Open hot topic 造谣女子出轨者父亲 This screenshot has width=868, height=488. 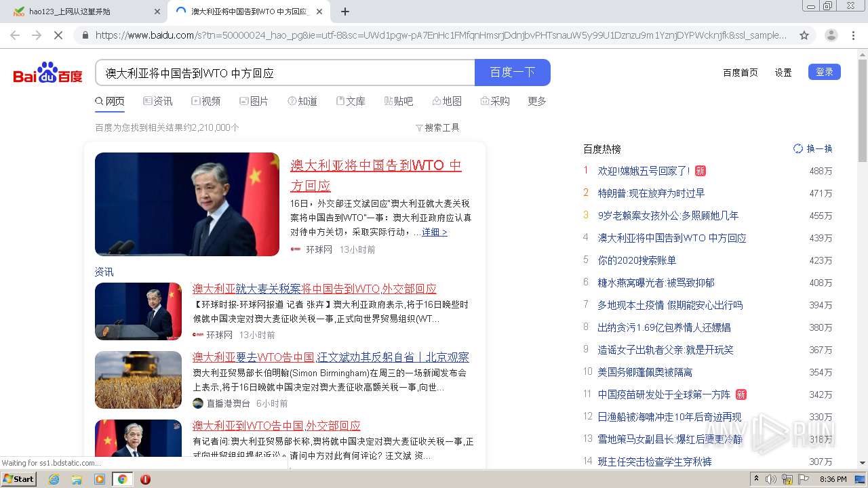pyautogui.click(x=665, y=350)
